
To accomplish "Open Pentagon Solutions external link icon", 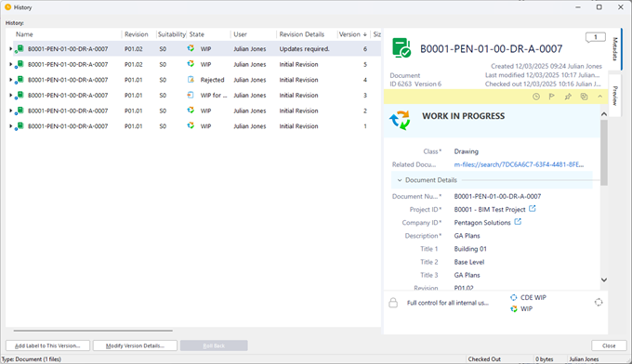I will coord(518,222).
